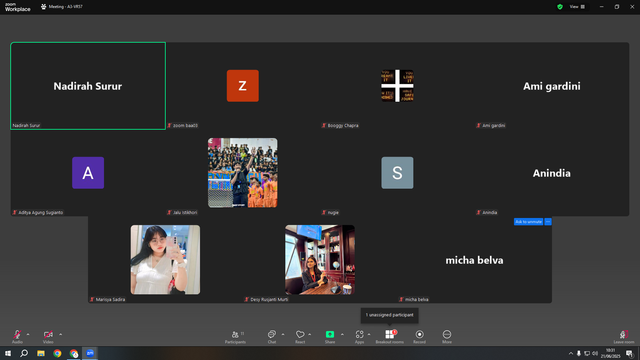Select Booggy Chapra's cross avatar

[397, 86]
